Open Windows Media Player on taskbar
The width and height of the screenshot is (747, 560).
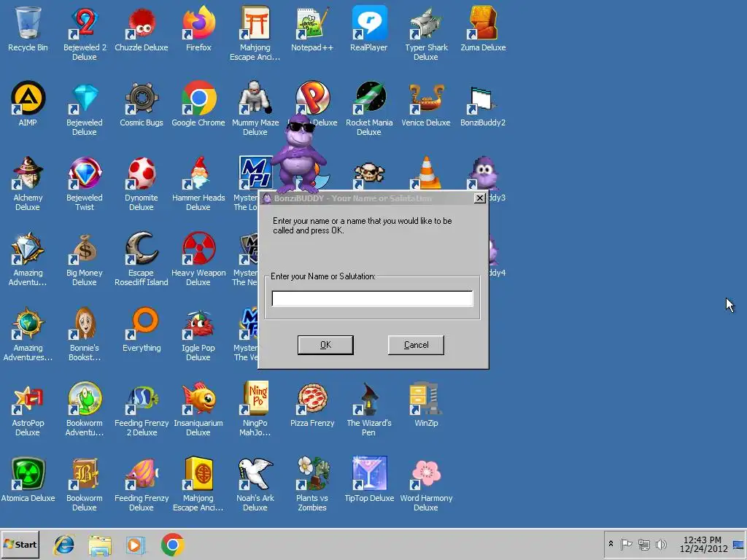coord(135,545)
